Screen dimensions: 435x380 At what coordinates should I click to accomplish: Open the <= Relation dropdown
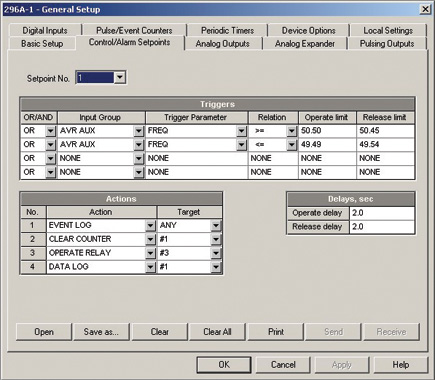[x=292, y=145]
